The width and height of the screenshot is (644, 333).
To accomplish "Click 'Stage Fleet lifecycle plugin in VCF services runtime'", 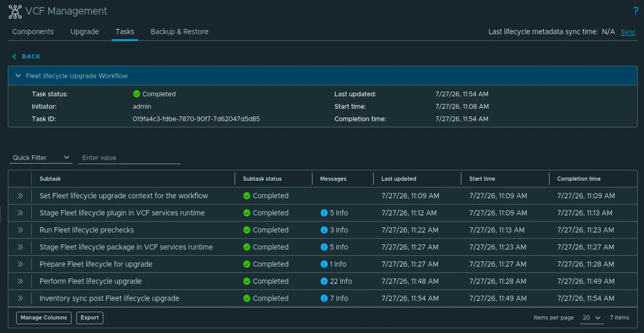I will click(122, 213).
